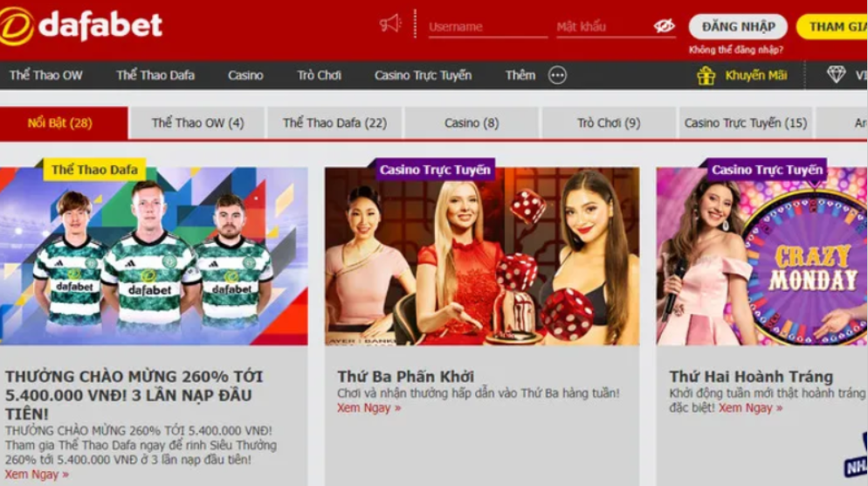Click Casino Trực Tuyến label on dice banner
868x486 pixels.
tap(435, 170)
